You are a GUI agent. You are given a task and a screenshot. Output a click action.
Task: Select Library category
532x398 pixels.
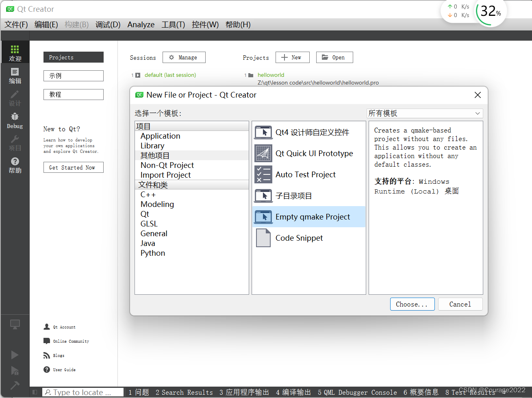point(191,146)
